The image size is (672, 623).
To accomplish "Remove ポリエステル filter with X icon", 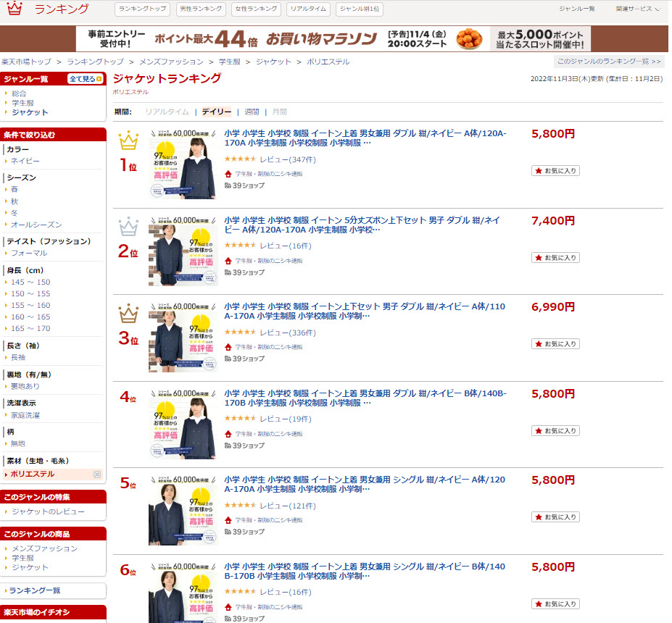I will (x=97, y=474).
